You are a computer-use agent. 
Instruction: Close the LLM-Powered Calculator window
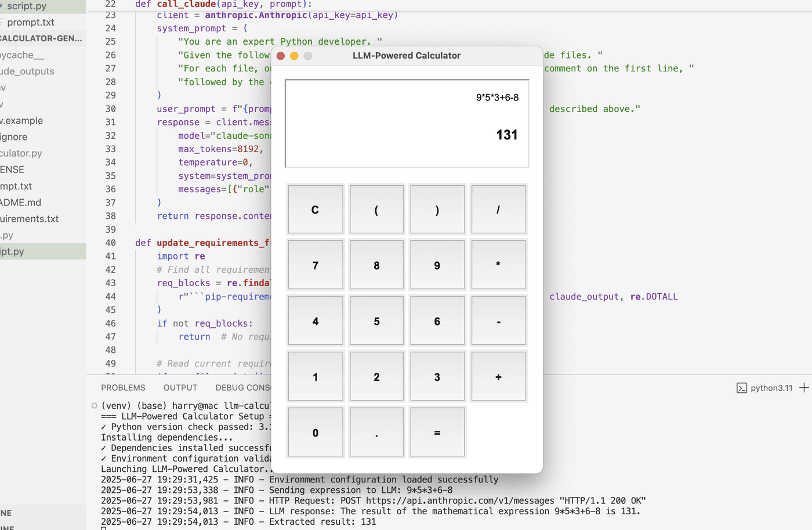tap(281, 56)
